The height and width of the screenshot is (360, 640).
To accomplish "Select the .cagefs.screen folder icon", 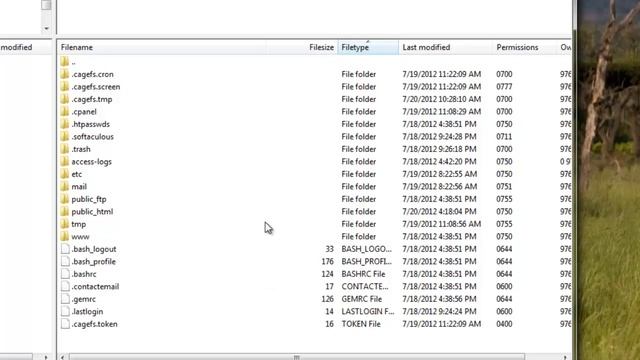I will point(64,87).
